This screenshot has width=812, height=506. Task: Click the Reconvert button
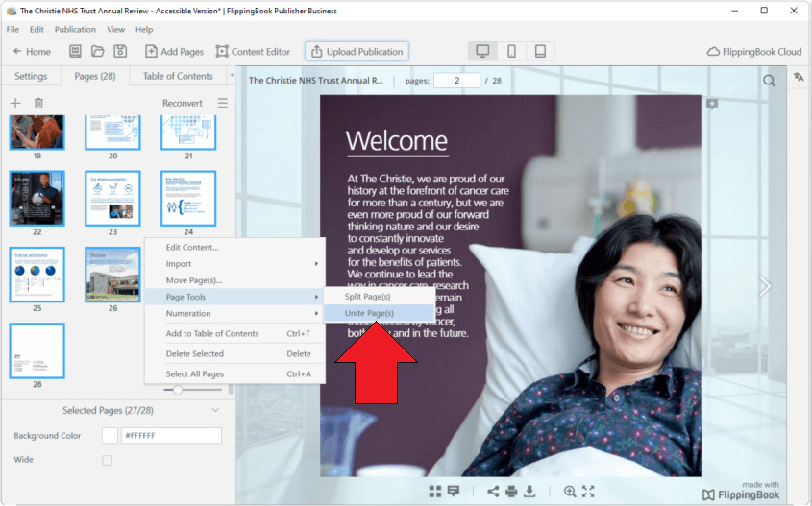coord(182,103)
